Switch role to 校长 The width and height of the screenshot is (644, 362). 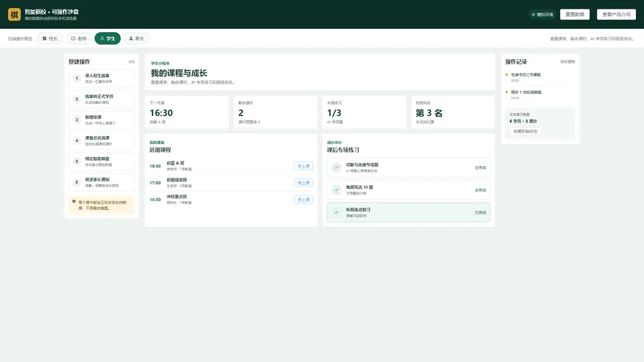click(50, 39)
